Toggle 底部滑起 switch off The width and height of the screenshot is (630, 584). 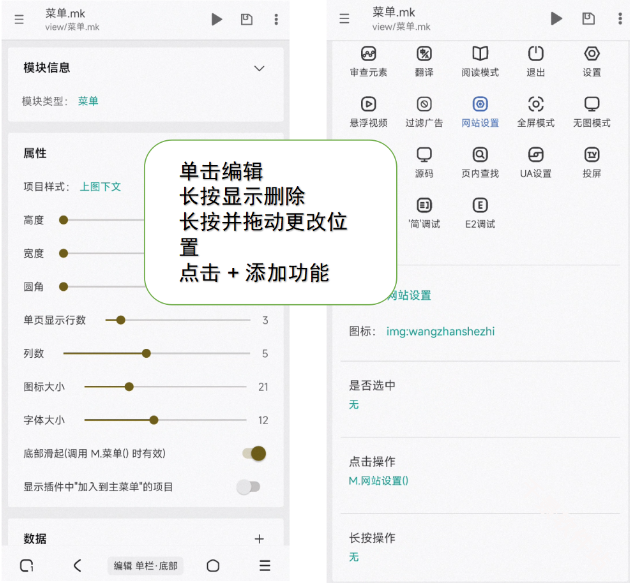(x=254, y=453)
